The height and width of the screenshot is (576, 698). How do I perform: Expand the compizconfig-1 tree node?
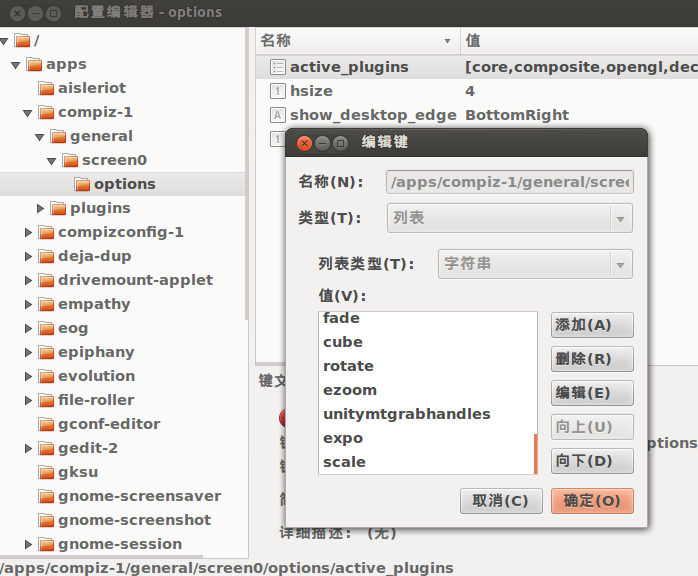point(28,232)
